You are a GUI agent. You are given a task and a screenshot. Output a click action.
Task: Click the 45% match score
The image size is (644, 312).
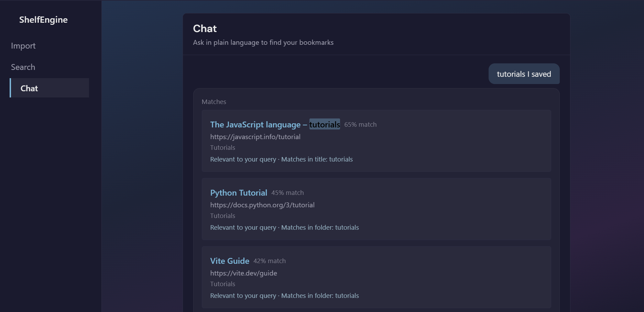[x=287, y=193]
